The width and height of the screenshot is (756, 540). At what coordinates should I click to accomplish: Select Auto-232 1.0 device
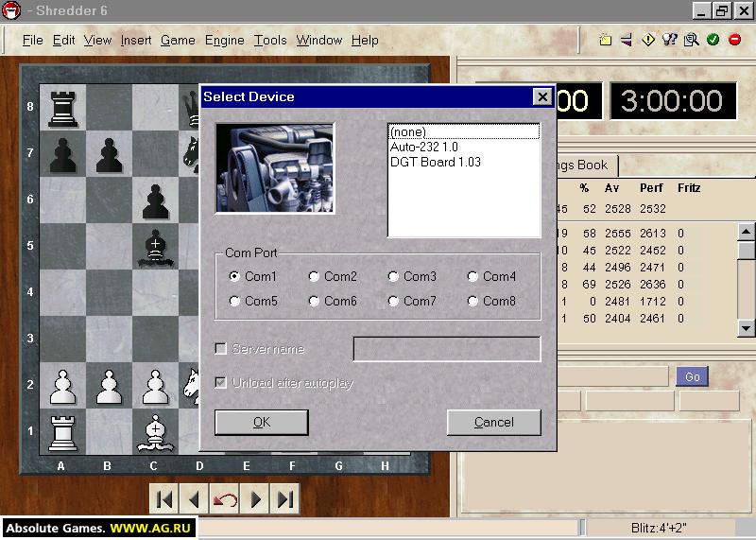click(x=464, y=147)
